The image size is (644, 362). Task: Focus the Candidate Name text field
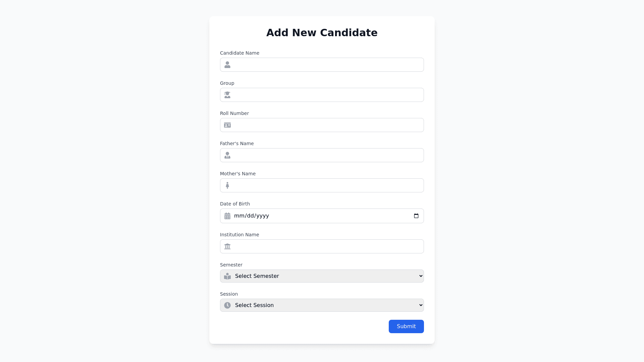tap(327, 65)
